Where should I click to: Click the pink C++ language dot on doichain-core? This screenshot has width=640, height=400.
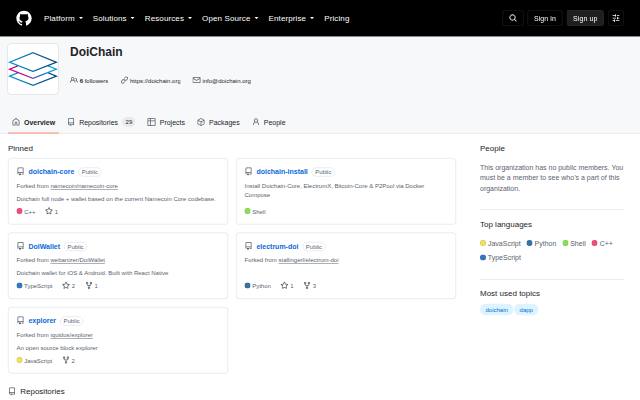coord(19,211)
